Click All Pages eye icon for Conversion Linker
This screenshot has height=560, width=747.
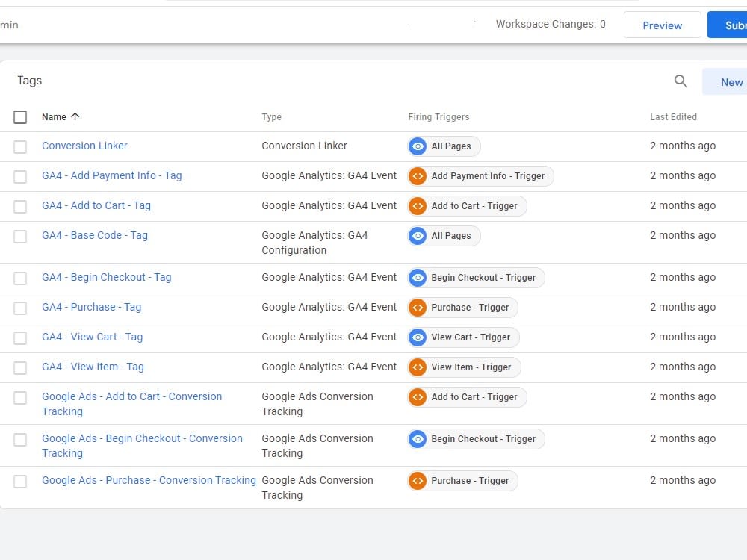click(x=418, y=146)
